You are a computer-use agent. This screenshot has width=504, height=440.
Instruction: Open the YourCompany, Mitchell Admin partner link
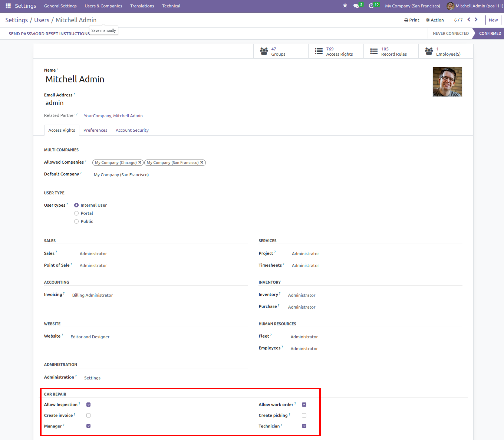(113, 116)
